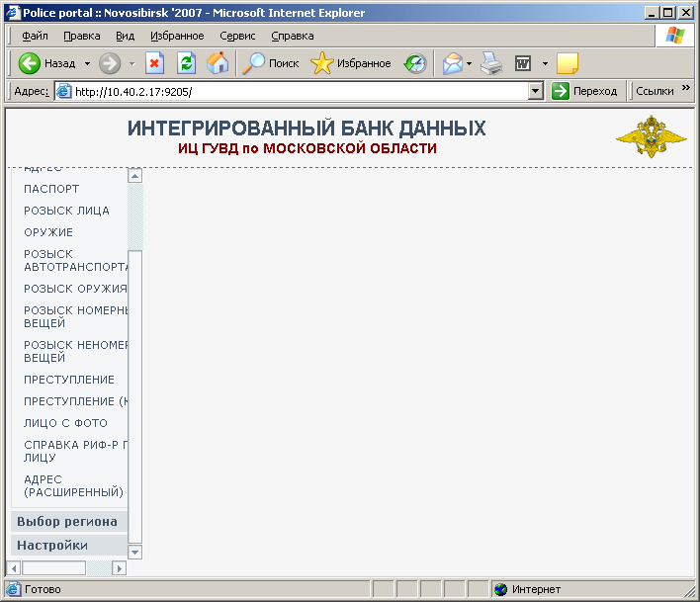Image resolution: width=700 pixels, height=602 pixels.
Task: Click sidebar horizontal scroll left arrow
Action: (x=14, y=568)
